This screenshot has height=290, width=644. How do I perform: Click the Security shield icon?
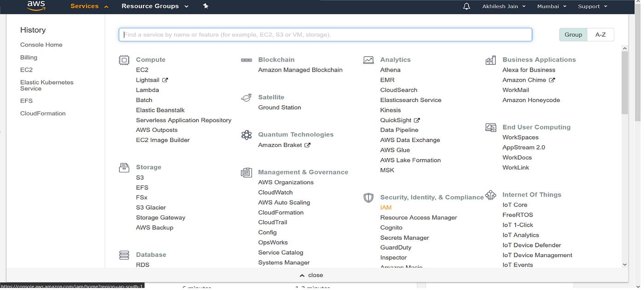[368, 198]
